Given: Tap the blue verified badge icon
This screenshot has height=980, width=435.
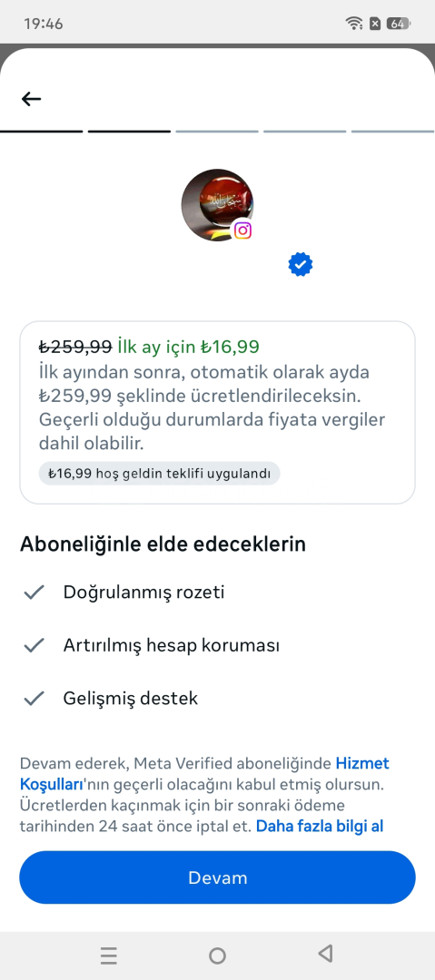Looking at the screenshot, I should pos(301,264).
